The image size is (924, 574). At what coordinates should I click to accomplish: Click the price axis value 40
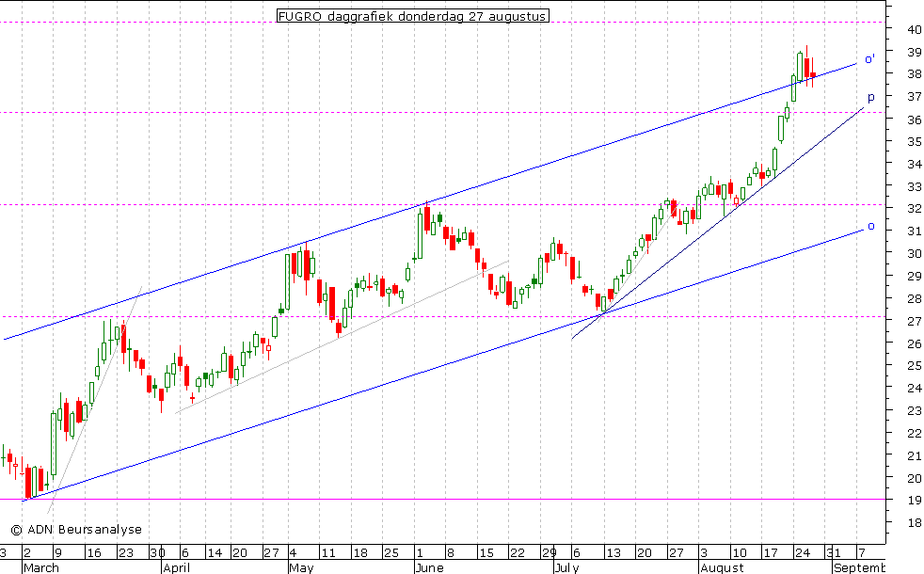pos(914,29)
